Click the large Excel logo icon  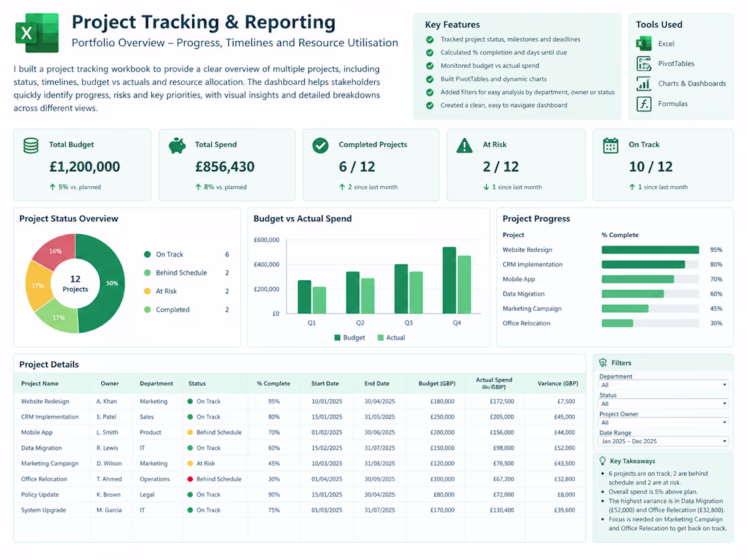(37, 33)
